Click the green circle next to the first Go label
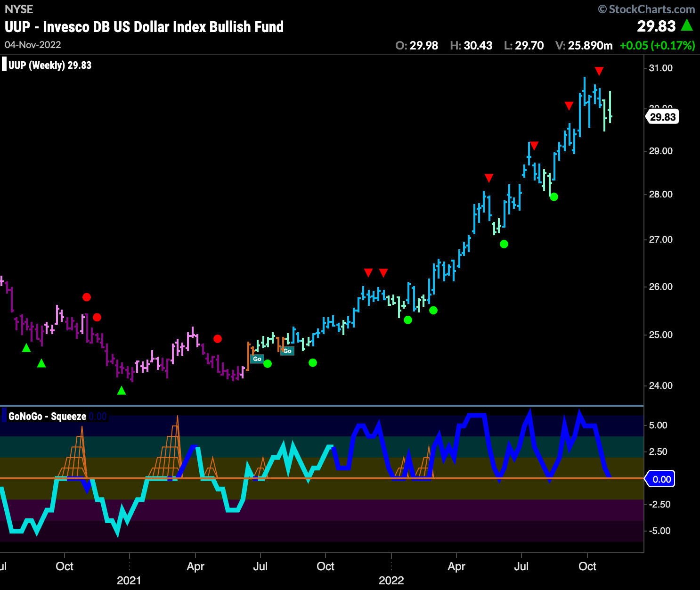The width and height of the screenshot is (700, 590). (x=268, y=364)
